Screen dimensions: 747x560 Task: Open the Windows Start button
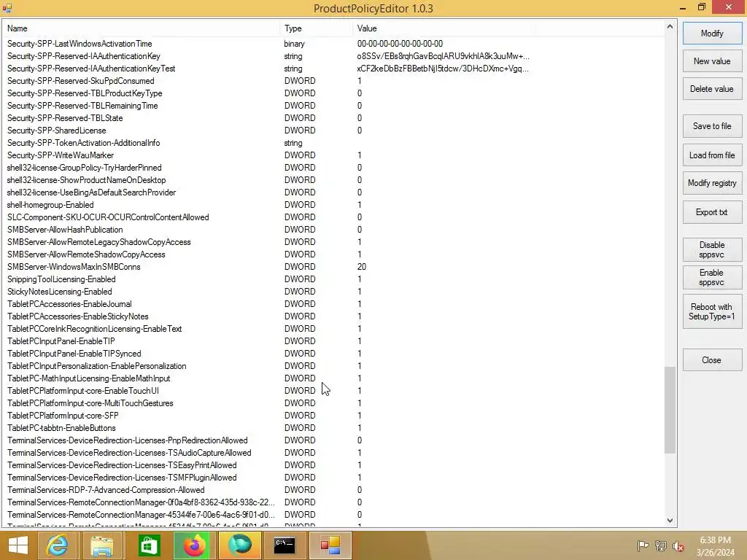click(x=18, y=545)
